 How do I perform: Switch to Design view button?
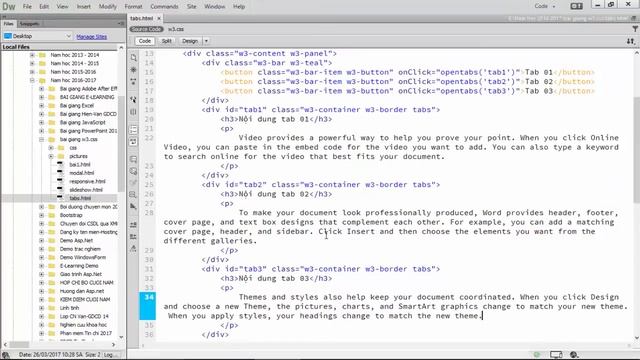click(190, 41)
